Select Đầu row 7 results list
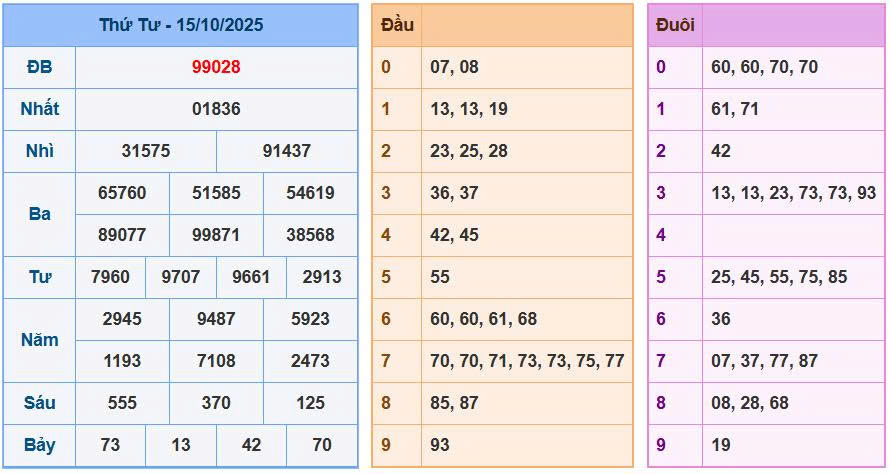The height and width of the screenshot is (474, 890). 527,361
